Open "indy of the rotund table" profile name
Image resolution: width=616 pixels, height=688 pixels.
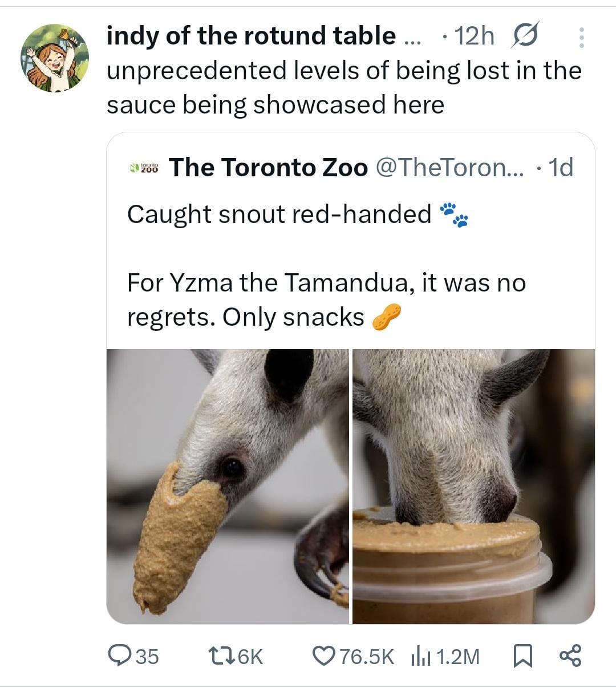tap(251, 36)
